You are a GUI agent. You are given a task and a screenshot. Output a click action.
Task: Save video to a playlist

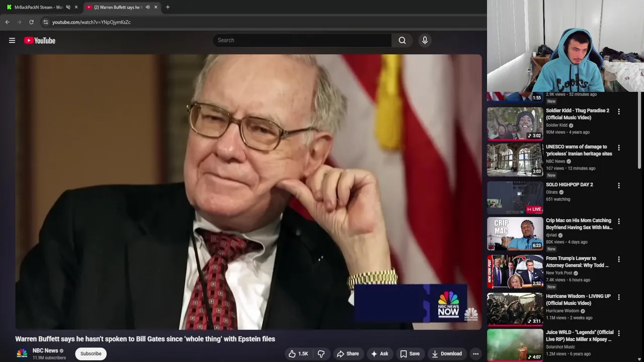pos(410,353)
